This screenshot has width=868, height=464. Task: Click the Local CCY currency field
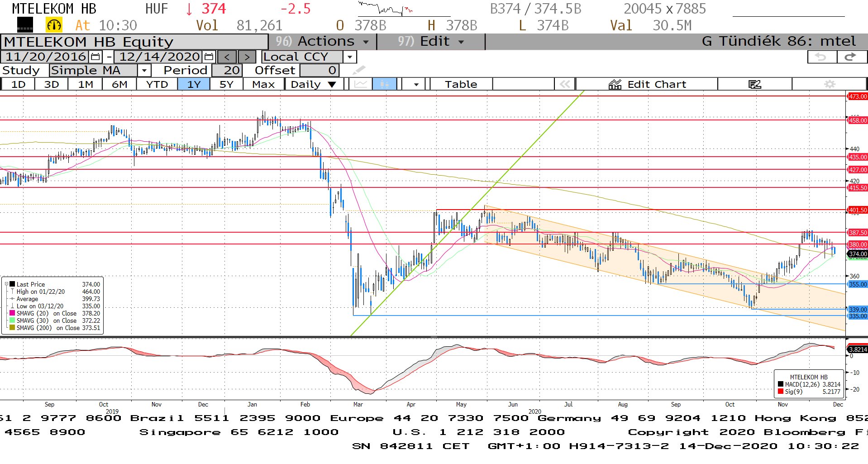pos(302,57)
